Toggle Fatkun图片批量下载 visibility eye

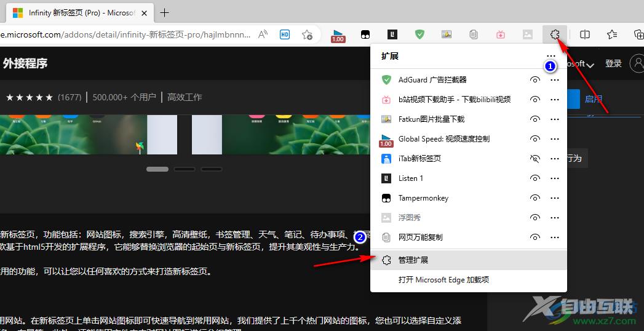tap(535, 119)
